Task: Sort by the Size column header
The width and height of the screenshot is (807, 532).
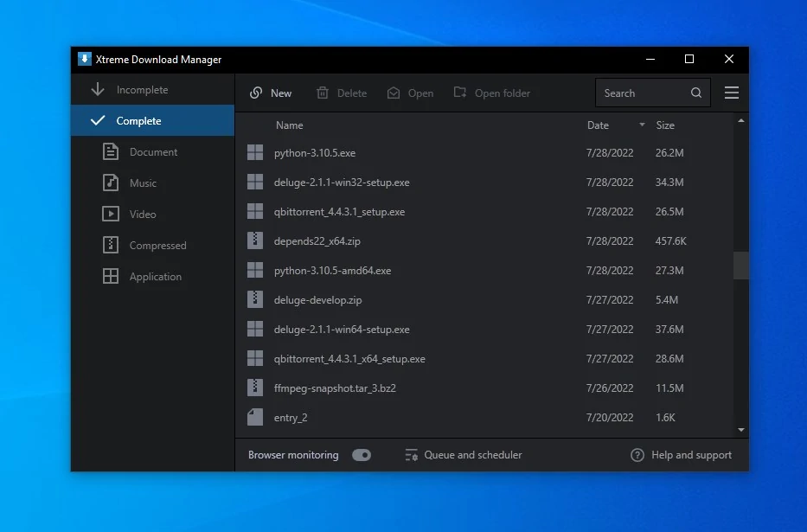Action: [665, 125]
